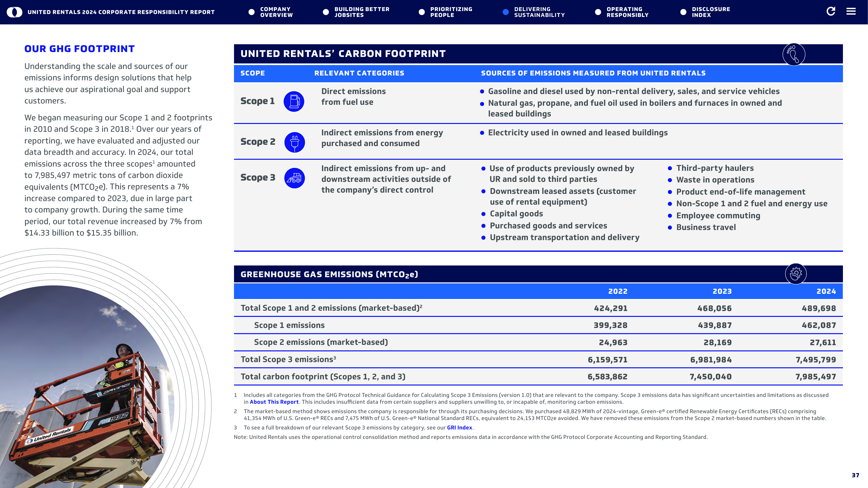This screenshot has width=868, height=488.
Task: Click the 2022 market-based total 424,291
Action: 611,308
